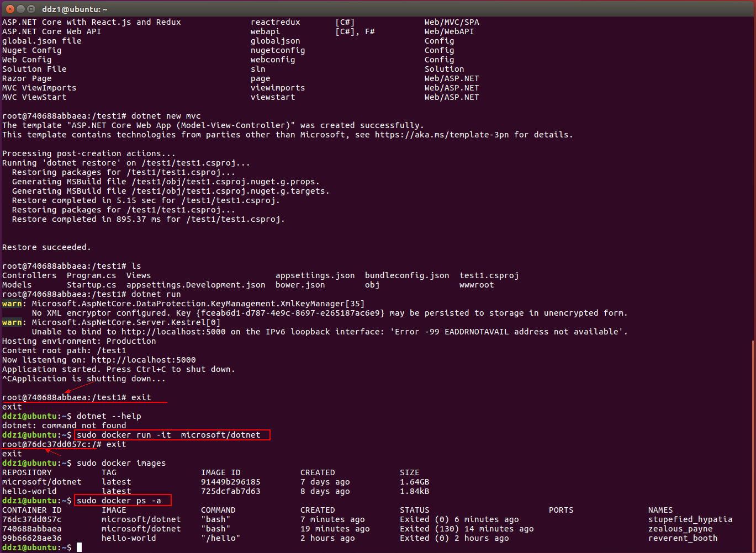Click the 'globaljson' template short name
Viewport: 756px width, 553px height.
pyautogui.click(x=276, y=41)
